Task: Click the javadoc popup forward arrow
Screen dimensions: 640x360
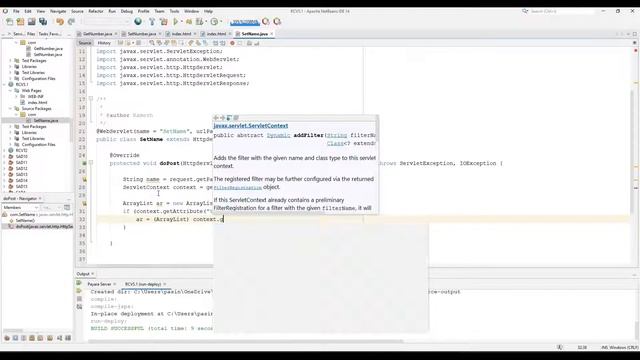Action: point(222,118)
